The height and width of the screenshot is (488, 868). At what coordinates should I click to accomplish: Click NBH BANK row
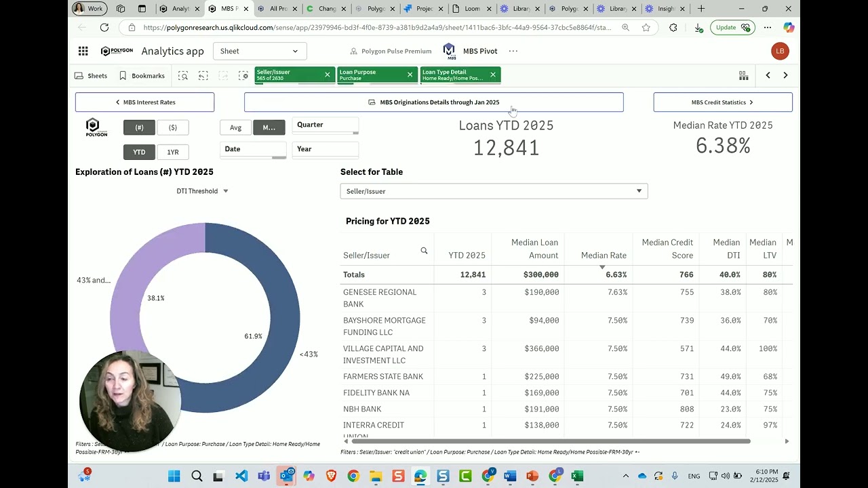(x=566, y=409)
